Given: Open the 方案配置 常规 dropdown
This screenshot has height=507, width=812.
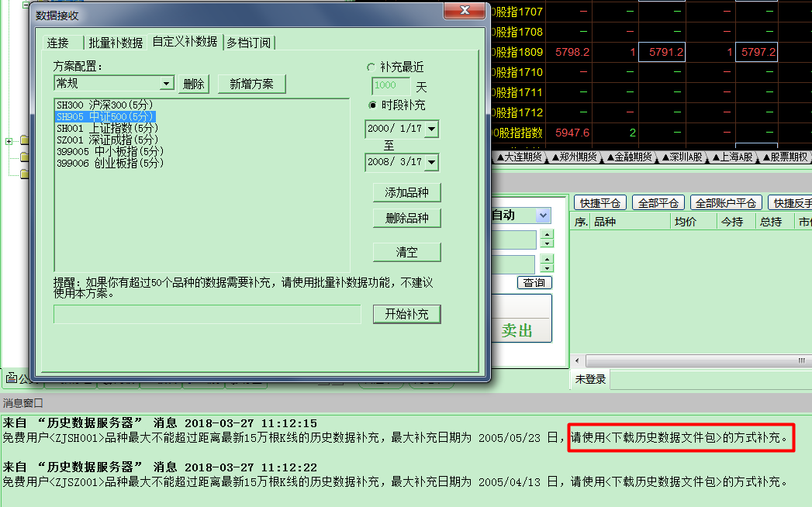Looking at the screenshot, I should click(166, 84).
